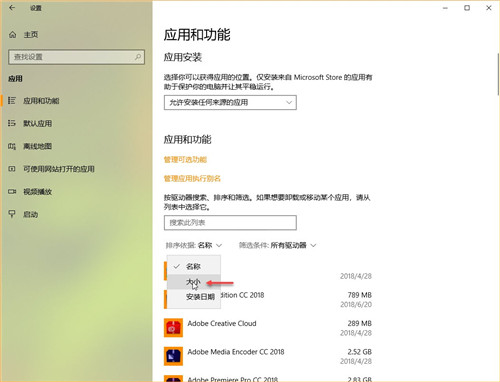Select the 离线地图 map icon
Image resolution: width=500 pixels, height=382 pixels.
[12, 146]
